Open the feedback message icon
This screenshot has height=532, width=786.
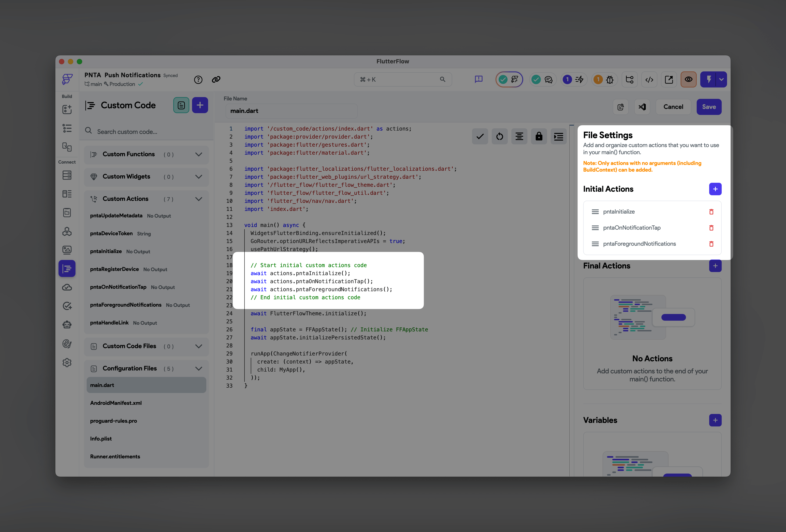click(x=479, y=79)
